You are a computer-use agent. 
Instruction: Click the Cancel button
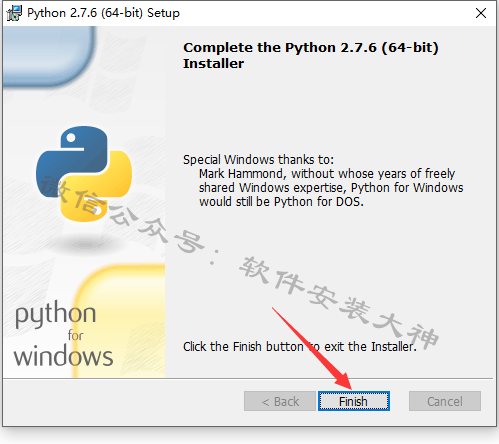(x=445, y=401)
